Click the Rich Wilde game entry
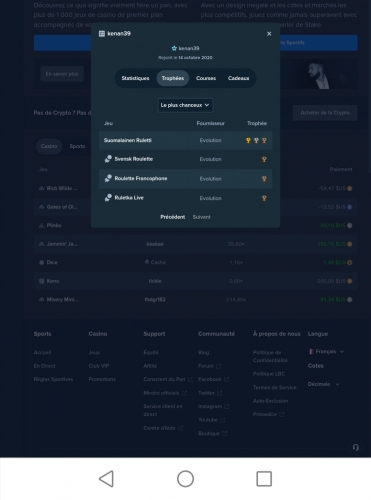 (x=58, y=188)
